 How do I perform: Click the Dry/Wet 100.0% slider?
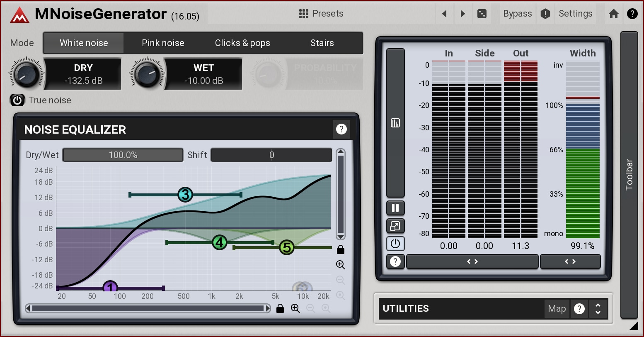pyautogui.click(x=123, y=155)
